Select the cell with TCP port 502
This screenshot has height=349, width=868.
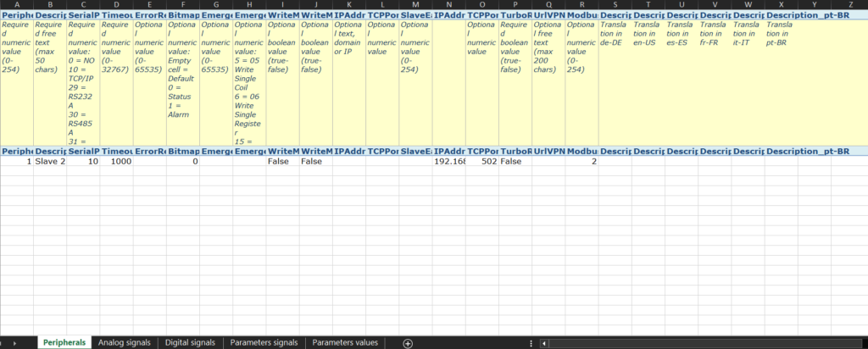tap(481, 161)
